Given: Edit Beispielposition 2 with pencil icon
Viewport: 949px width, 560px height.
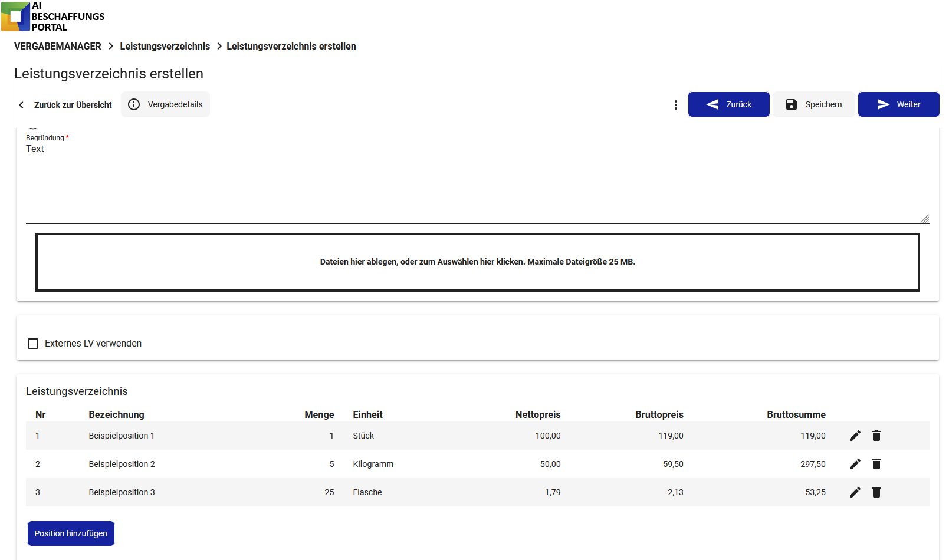Looking at the screenshot, I should [x=855, y=464].
